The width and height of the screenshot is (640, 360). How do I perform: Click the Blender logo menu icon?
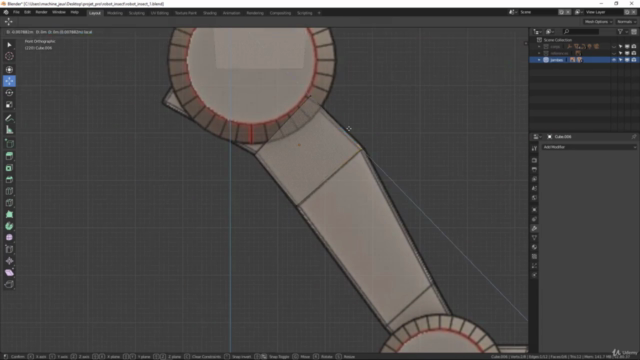coord(6,12)
